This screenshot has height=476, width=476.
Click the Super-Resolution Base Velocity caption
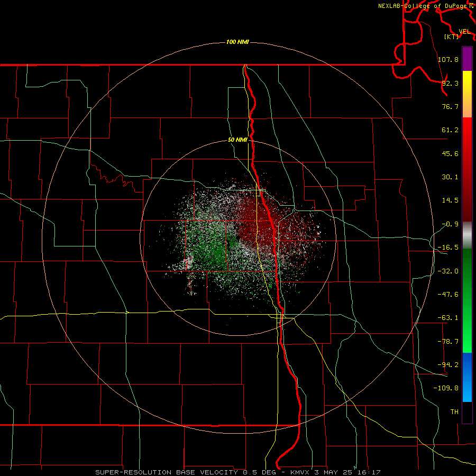pyautogui.click(x=237, y=472)
